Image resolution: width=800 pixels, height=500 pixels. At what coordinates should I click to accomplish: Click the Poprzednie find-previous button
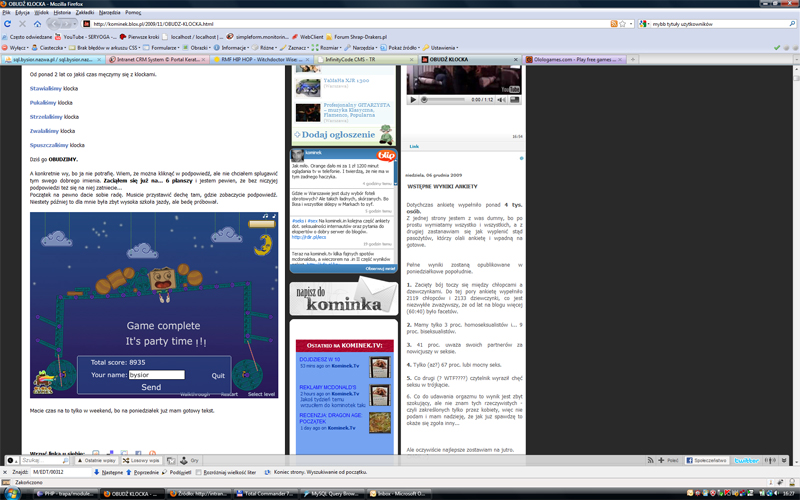(142, 472)
